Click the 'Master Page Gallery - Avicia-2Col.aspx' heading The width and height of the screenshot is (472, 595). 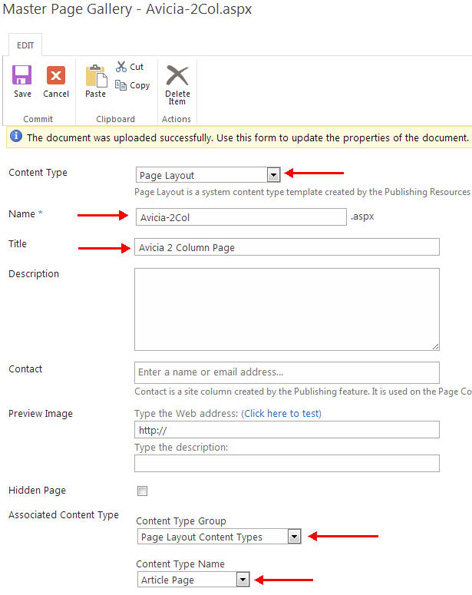tap(127, 9)
